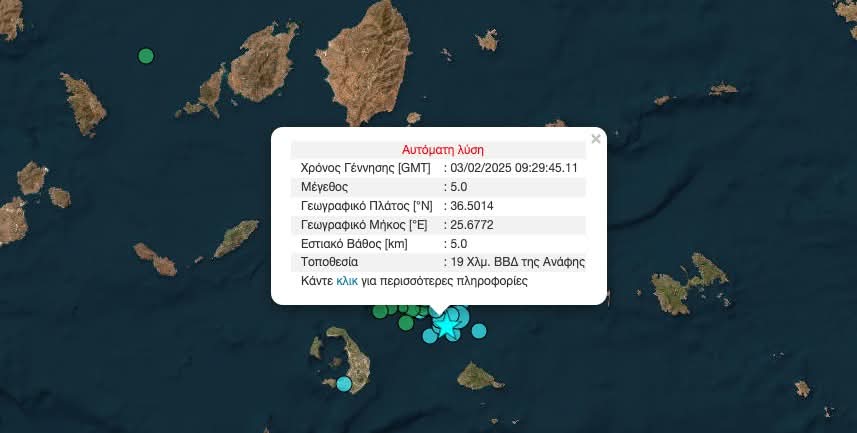This screenshot has height=433, width=857.
Task: Click the longitude value 25.6772
Action: [x=472, y=225]
